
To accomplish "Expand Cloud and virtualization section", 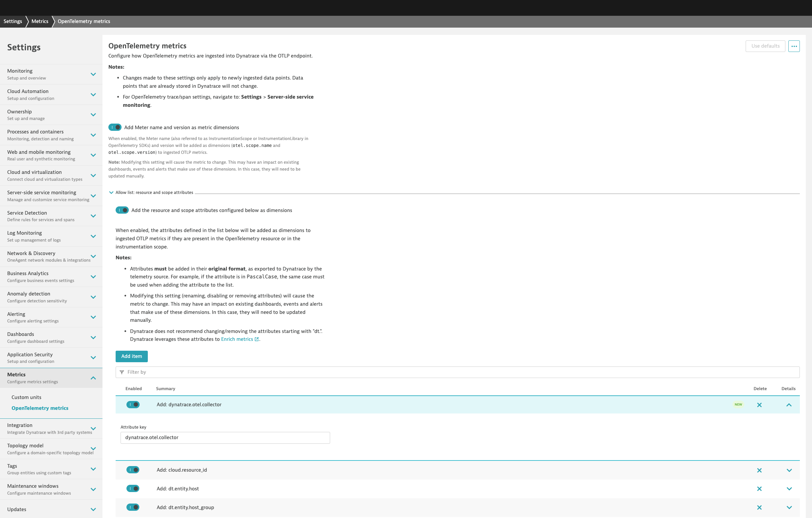I will click(93, 176).
